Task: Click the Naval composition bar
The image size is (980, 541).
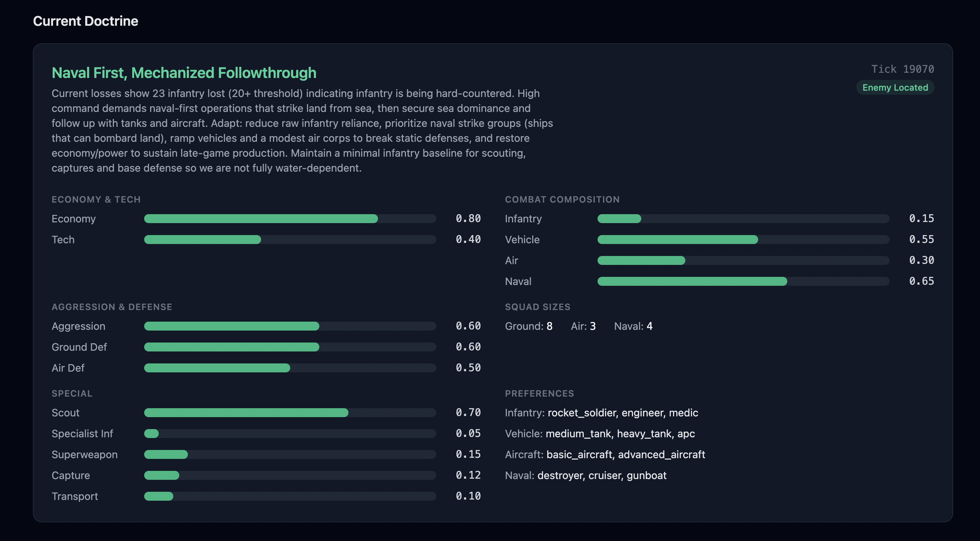Action: [x=743, y=281]
